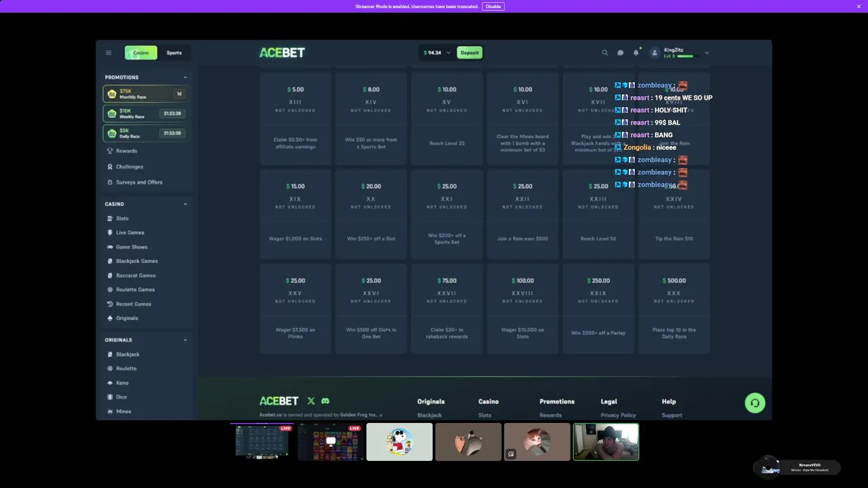Click the Deposit button
Screen dimensions: 868x488
(x=469, y=53)
